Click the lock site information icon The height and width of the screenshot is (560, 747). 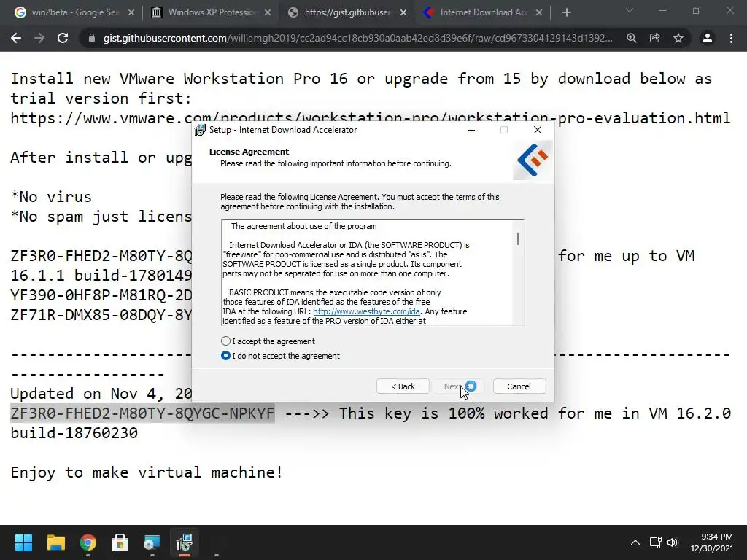click(91, 38)
